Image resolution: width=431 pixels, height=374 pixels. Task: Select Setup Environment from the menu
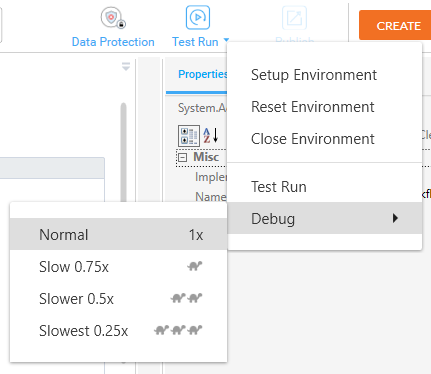point(314,75)
